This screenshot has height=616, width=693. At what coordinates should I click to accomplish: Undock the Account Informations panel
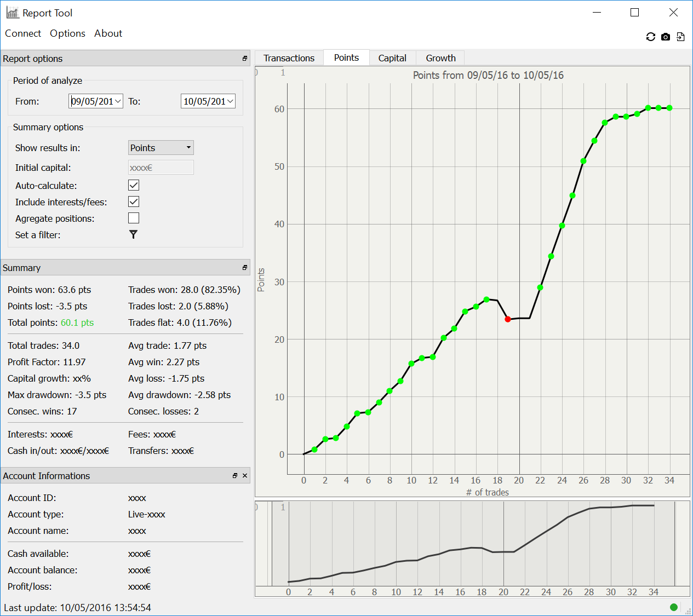(235, 476)
